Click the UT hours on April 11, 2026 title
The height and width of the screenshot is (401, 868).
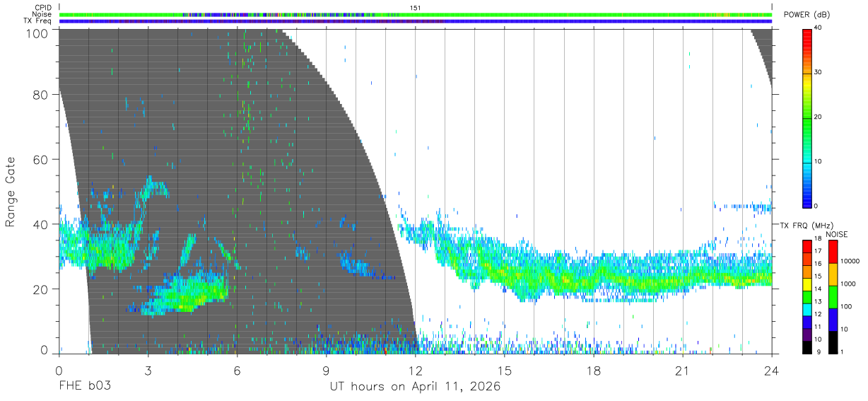(x=415, y=388)
